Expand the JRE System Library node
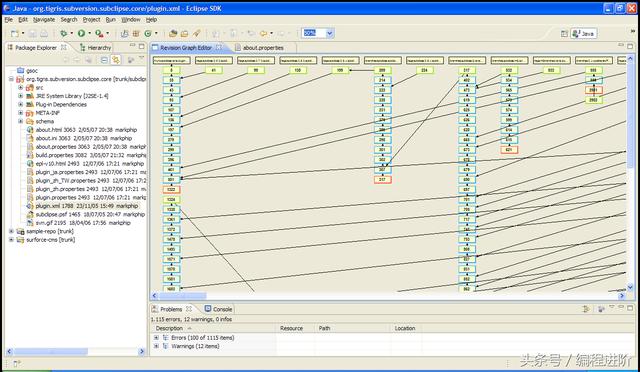 pos(20,96)
